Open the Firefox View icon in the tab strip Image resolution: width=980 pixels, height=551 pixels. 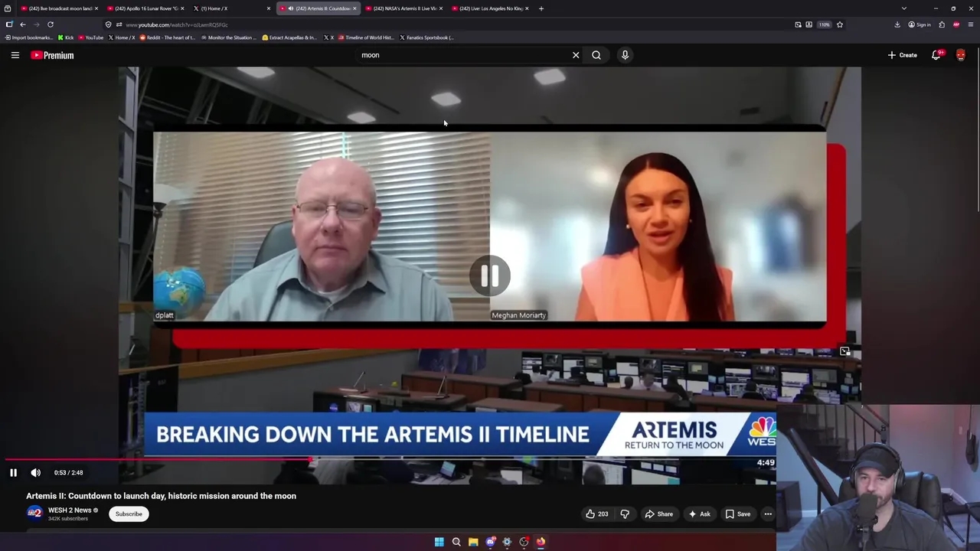[8, 8]
